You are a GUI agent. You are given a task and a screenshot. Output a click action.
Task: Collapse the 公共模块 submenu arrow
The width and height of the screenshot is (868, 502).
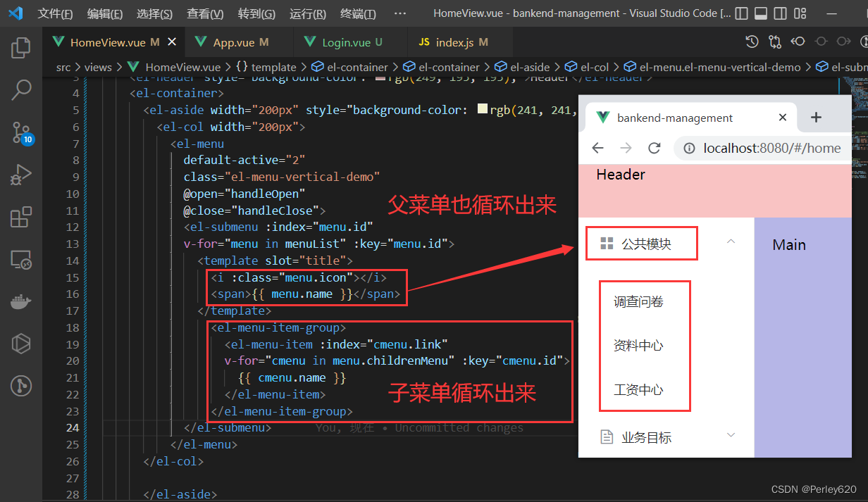point(731,242)
